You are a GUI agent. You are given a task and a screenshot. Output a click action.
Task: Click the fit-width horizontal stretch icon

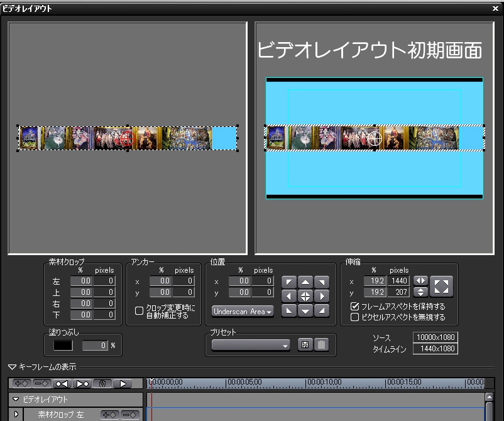click(420, 280)
